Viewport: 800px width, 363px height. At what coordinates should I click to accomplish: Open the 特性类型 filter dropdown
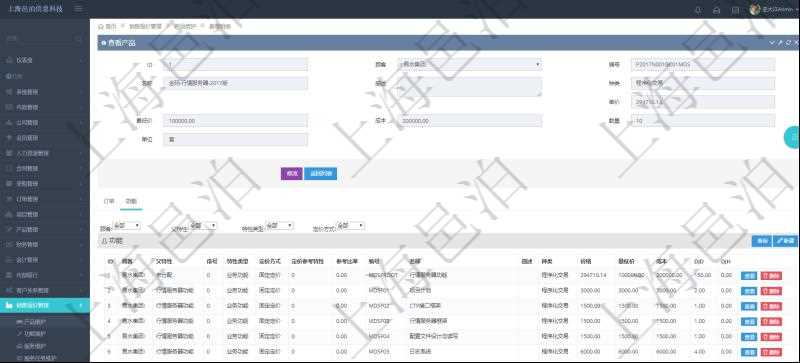point(280,225)
